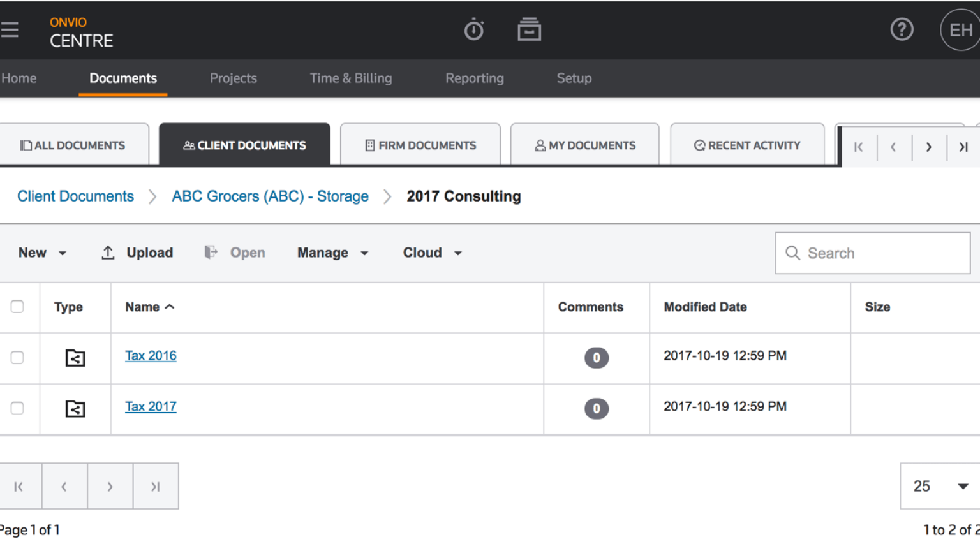This screenshot has height=551, width=980.
Task: Open the EH user profile avatar
Action: (960, 30)
